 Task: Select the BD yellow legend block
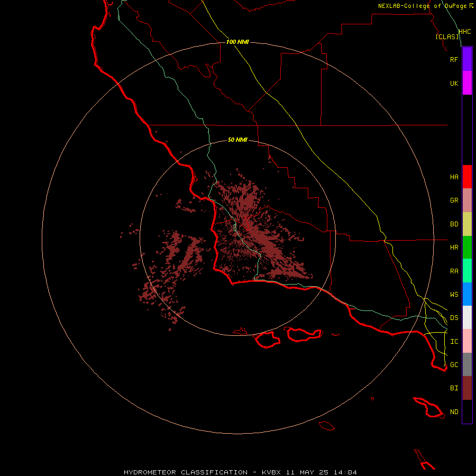pyautogui.click(x=467, y=224)
